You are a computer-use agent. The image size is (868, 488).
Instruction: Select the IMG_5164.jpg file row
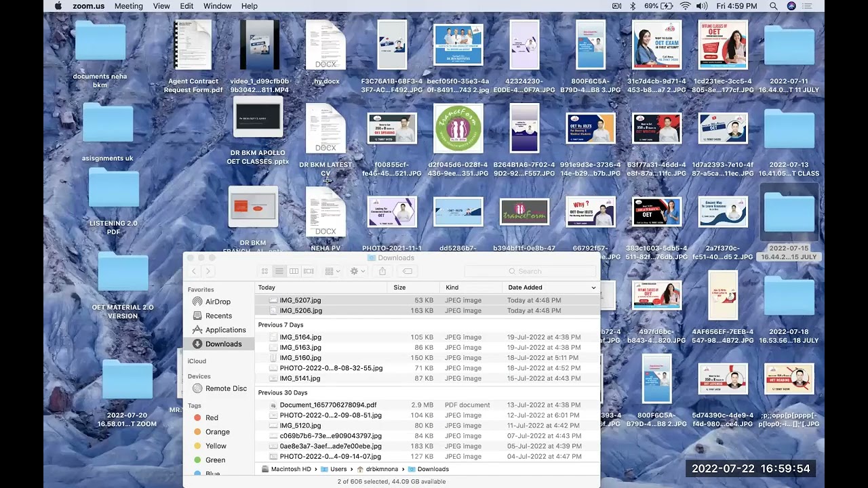(x=427, y=337)
